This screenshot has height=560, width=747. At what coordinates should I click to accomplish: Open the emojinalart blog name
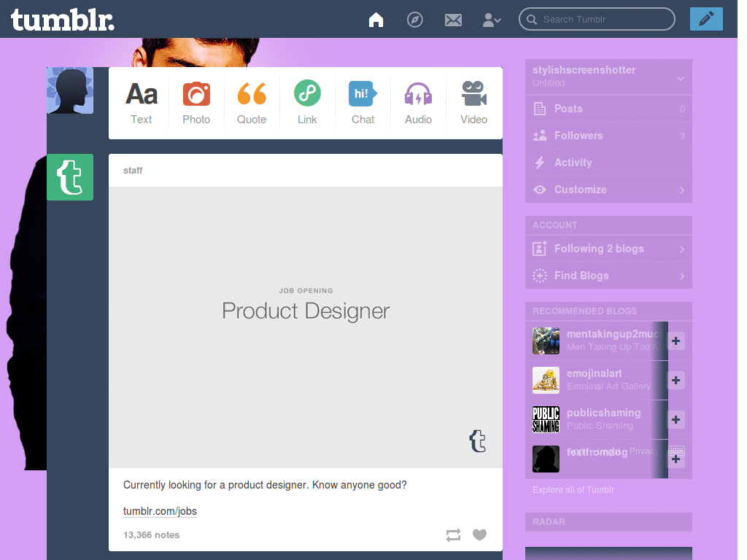click(x=594, y=373)
